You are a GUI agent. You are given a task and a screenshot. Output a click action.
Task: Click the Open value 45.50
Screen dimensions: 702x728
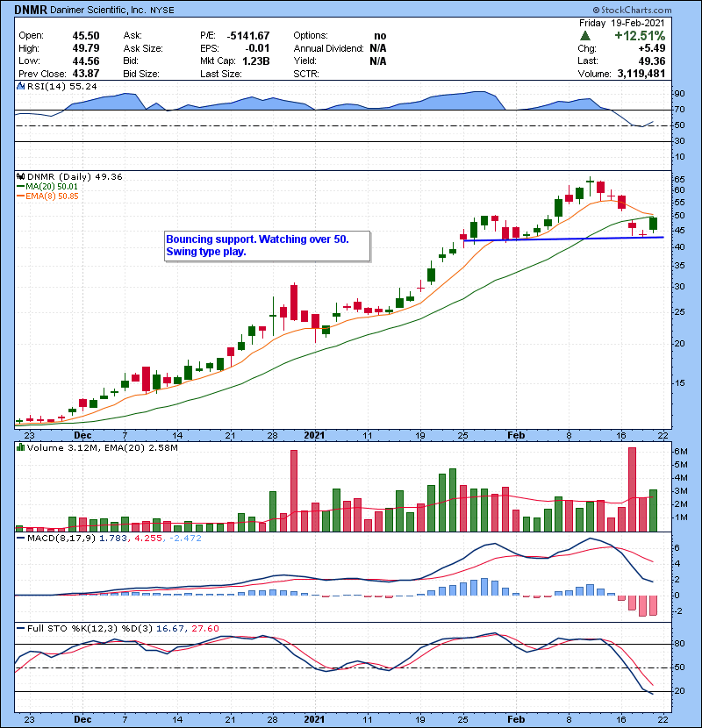(x=86, y=36)
